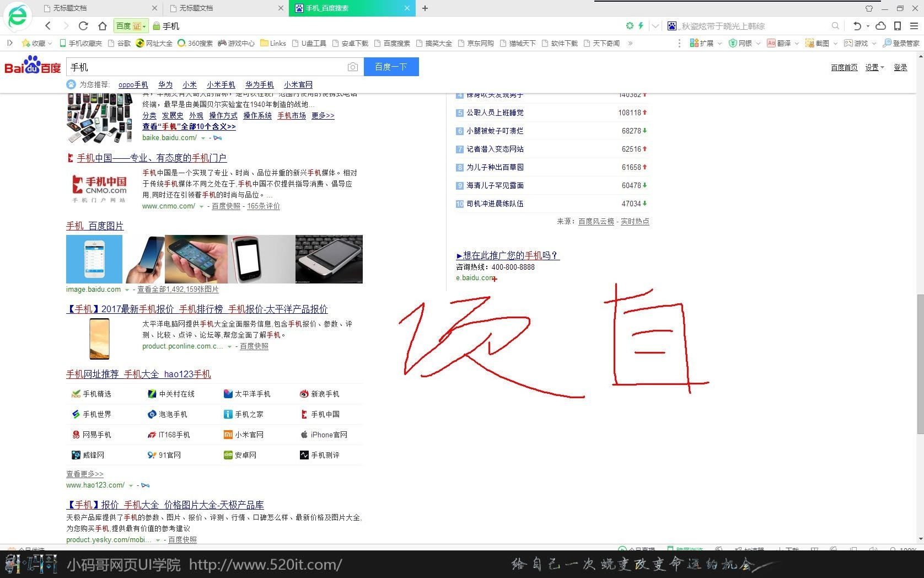Screen dimensions: 924x578
Task: Open the 游戏中心 bookmark
Action: point(237,43)
